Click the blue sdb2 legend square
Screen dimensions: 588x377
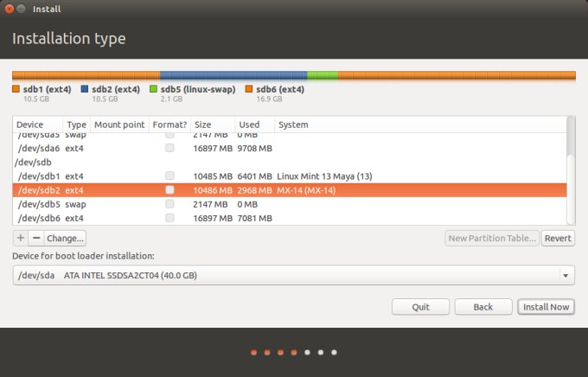point(85,89)
